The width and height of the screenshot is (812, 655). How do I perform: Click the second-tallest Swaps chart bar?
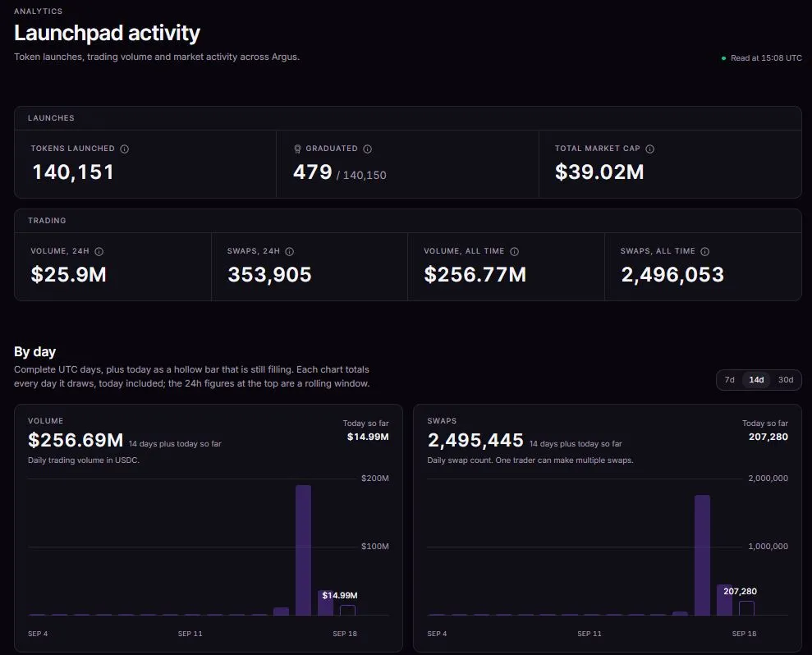coord(724,600)
